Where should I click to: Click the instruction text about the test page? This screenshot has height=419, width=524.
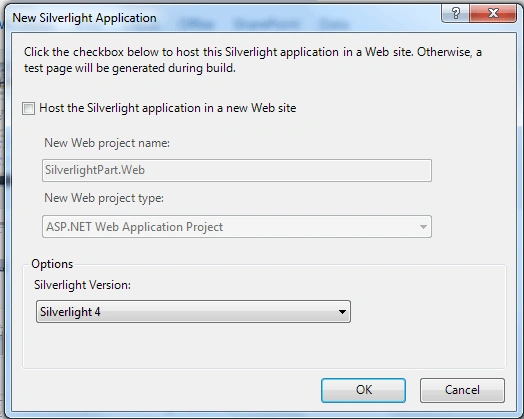253,60
